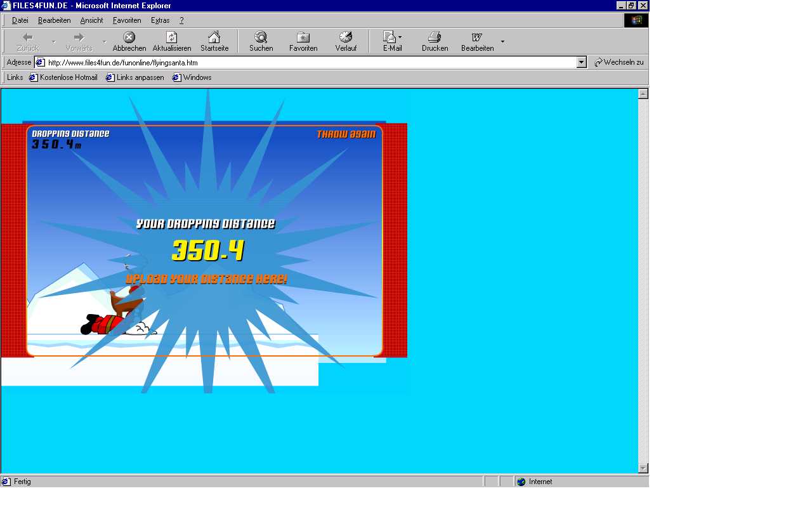Click the Adresse label
This screenshot has width=812, height=519.
click(19, 62)
